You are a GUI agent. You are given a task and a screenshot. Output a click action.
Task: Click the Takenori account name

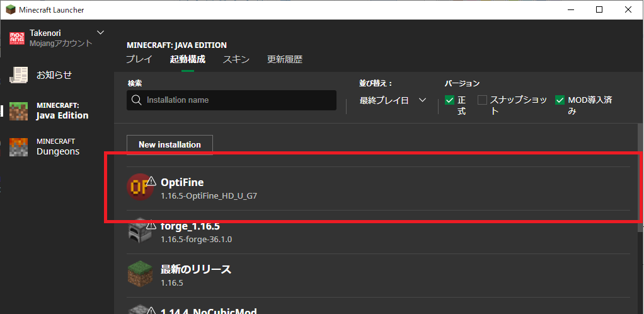45,33
